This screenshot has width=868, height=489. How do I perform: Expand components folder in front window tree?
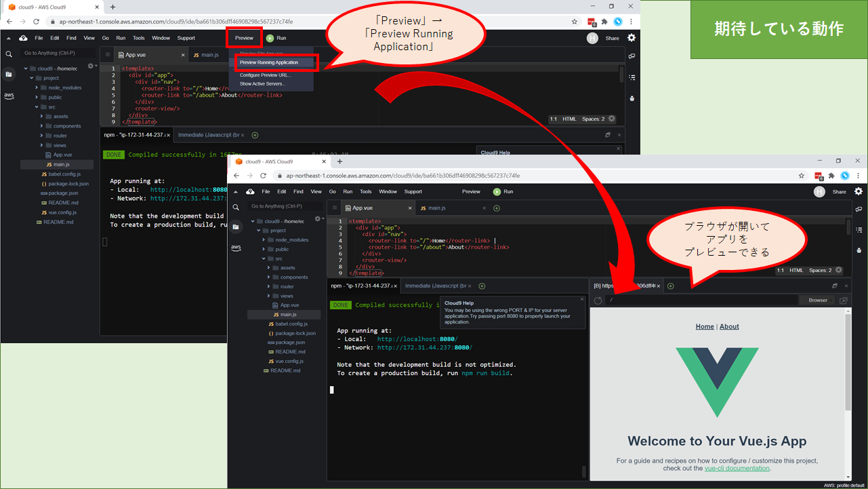pyautogui.click(x=269, y=277)
